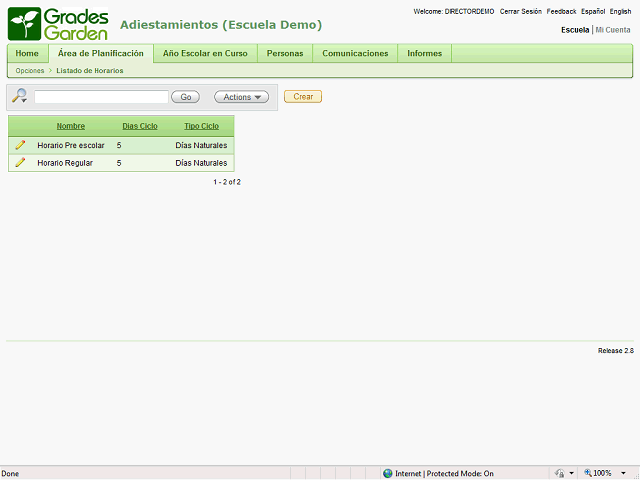Open the Personas tab
640x480 pixels.
click(x=285, y=53)
